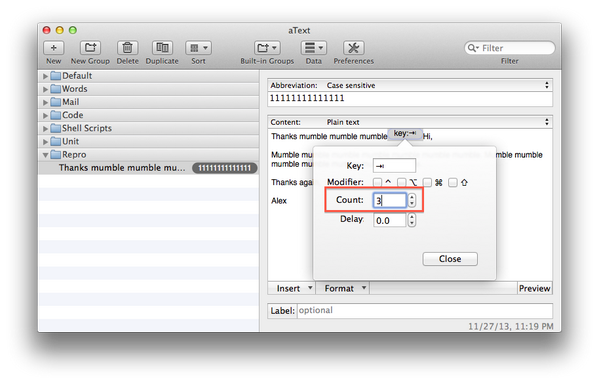
Task: Expand the Default group
Action: (x=45, y=76)
